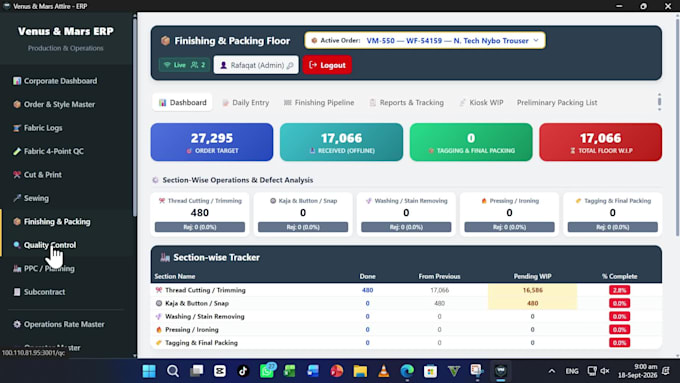Click the Rafaqat (Admin) user field

tap(256, 65)
